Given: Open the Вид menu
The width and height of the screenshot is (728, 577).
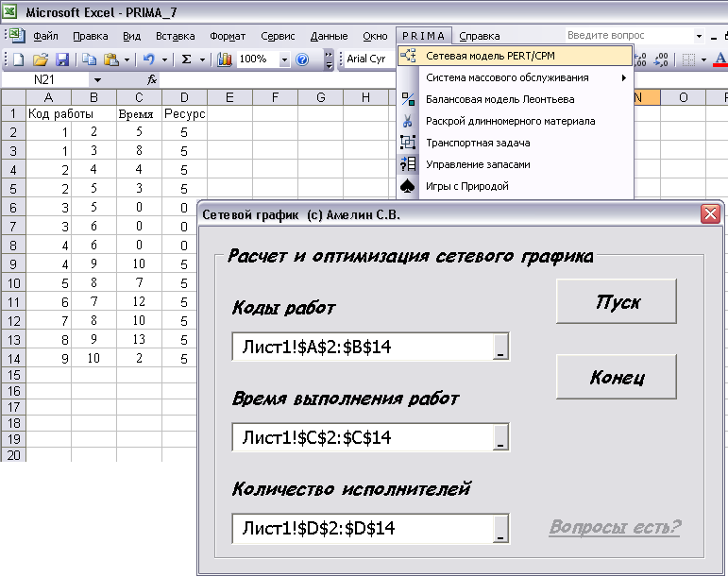Looking at the screenshot, I should point(132,36).
